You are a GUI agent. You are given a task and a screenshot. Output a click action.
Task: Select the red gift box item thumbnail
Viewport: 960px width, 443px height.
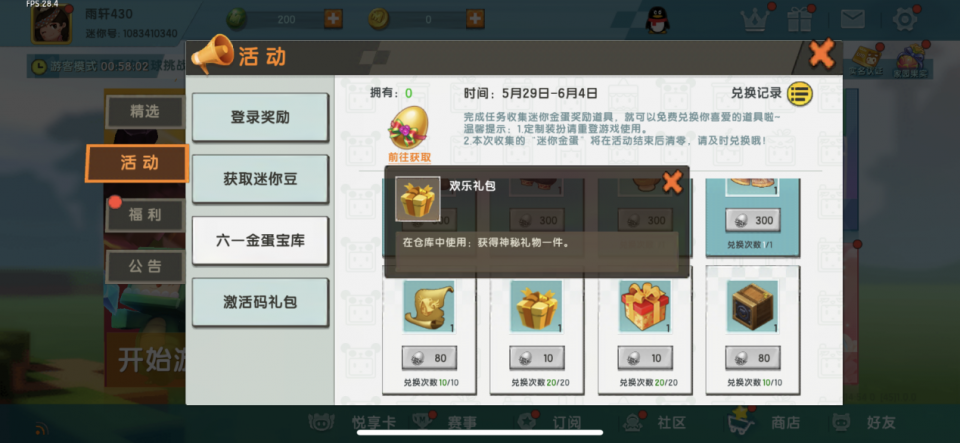[645, 307]
